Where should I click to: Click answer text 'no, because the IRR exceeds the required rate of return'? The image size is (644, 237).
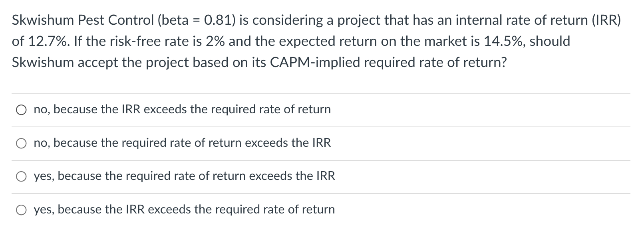pos(182,109)
